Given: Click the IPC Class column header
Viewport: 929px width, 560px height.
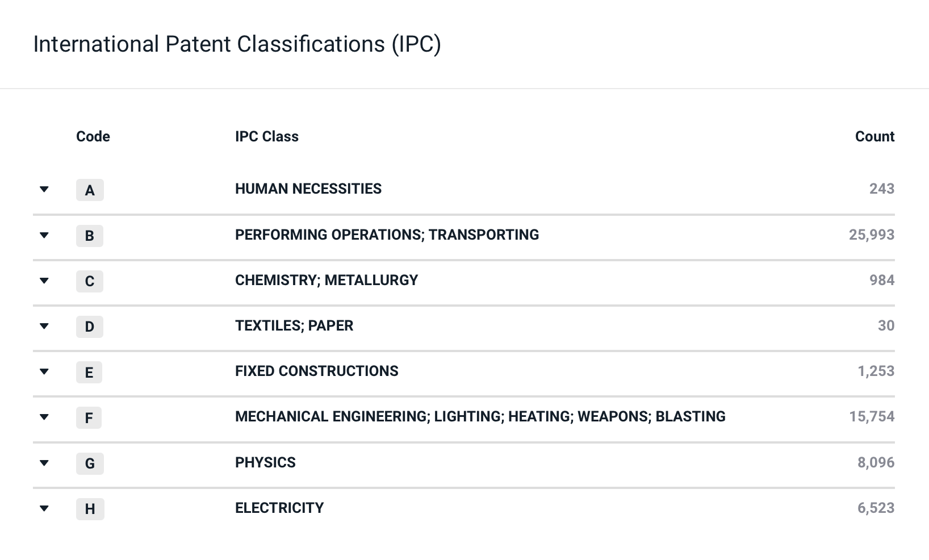Looking at the screenshot, I should pos(267,136).
